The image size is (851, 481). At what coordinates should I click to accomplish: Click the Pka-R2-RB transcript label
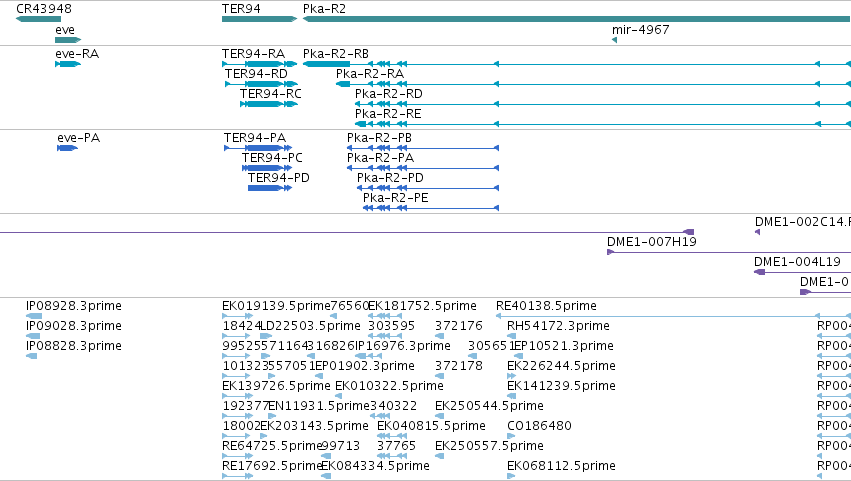pyautogui.click(x=336, y=54)
